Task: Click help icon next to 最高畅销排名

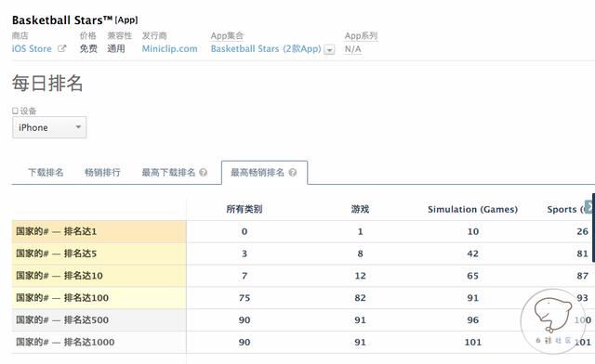Action: click(x=292, y=173)
